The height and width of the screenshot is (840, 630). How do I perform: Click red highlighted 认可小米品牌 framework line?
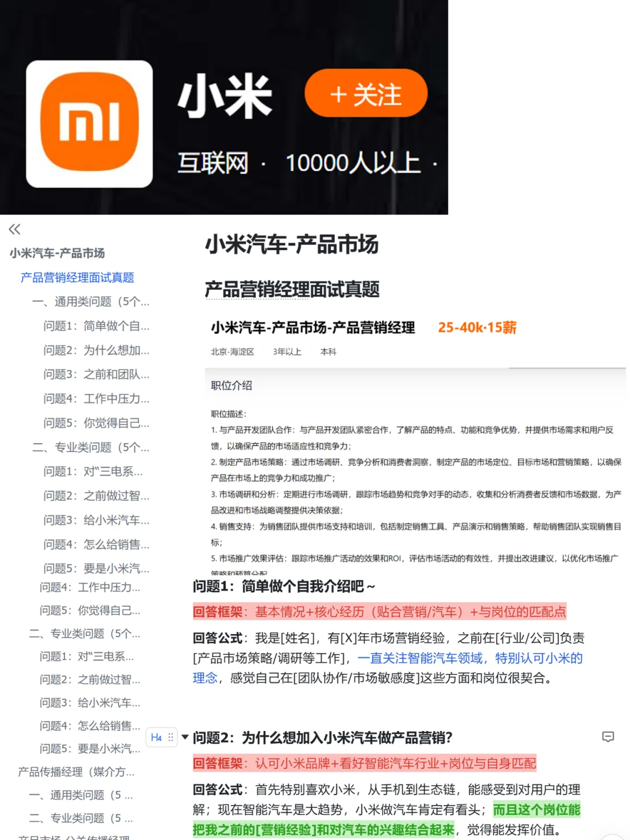(x=365, y=763)
